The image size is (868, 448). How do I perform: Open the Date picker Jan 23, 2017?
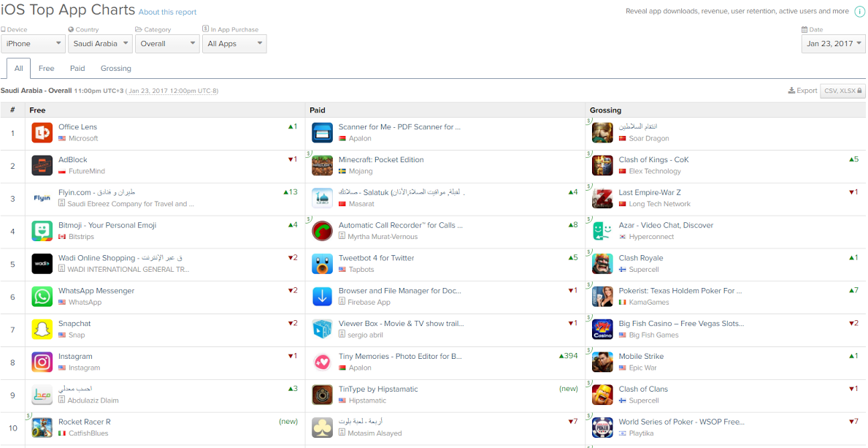point(834,44)
